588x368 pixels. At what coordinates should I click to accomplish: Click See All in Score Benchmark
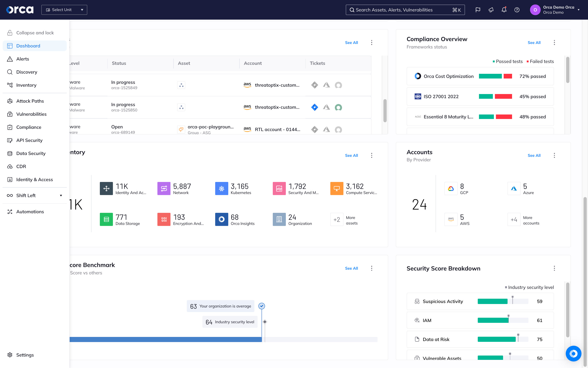tap(351, 268)
